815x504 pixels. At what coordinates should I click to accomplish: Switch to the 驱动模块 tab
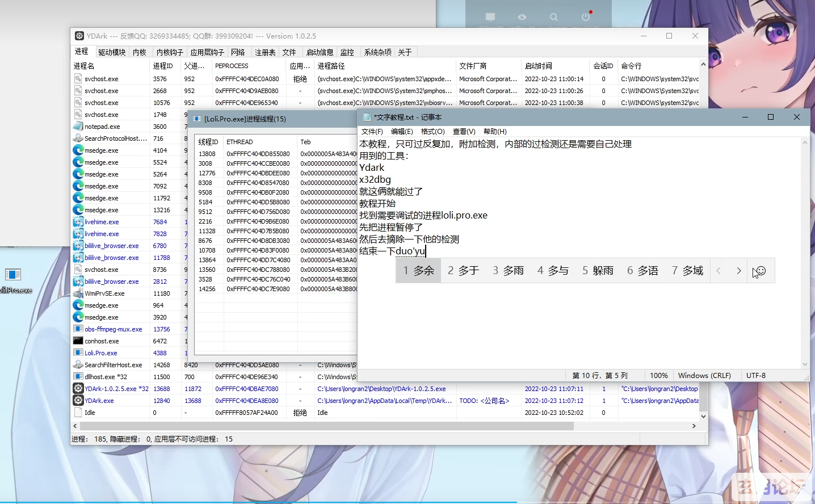coord(112,52)
